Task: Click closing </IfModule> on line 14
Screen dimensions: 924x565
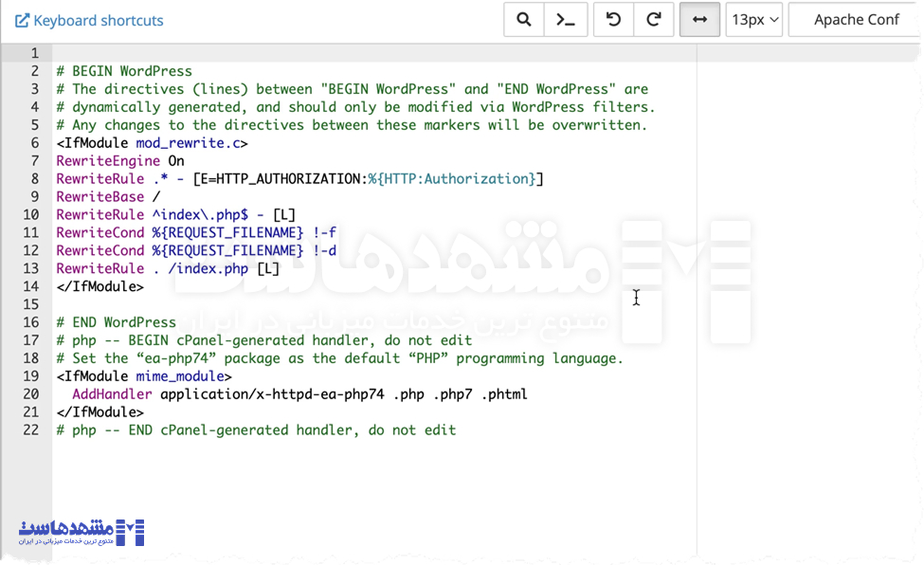Action: pos(100,286)
